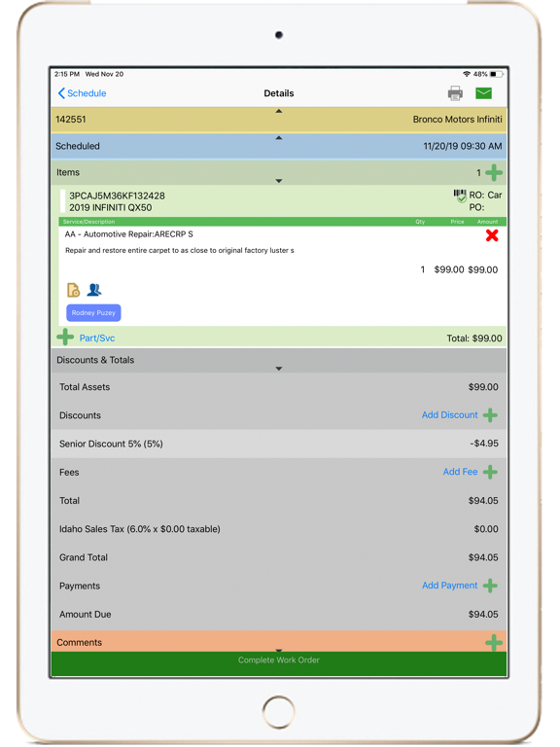
Task: Tap the Idaho Sales Tax row
Action: point(279,529)
